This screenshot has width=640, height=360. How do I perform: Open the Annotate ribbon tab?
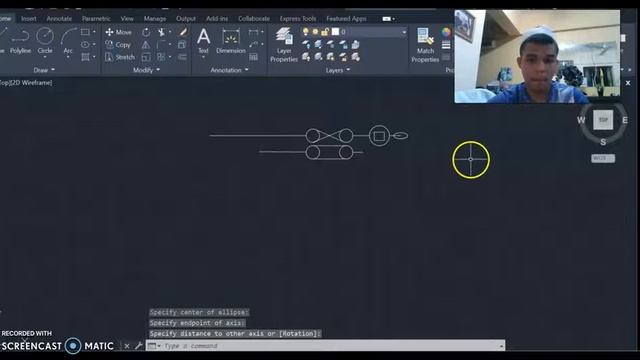[59, 19]
